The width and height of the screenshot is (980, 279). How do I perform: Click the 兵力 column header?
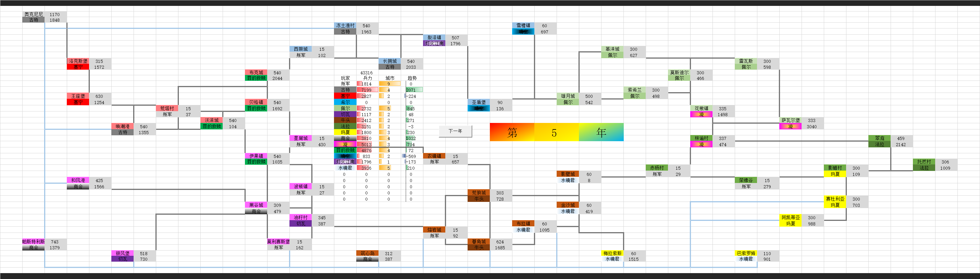367,78
